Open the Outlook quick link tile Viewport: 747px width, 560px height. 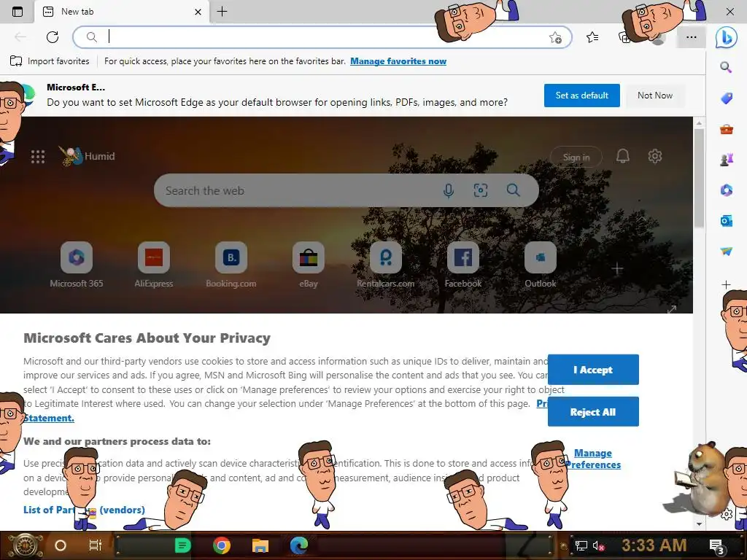[541, 265]
